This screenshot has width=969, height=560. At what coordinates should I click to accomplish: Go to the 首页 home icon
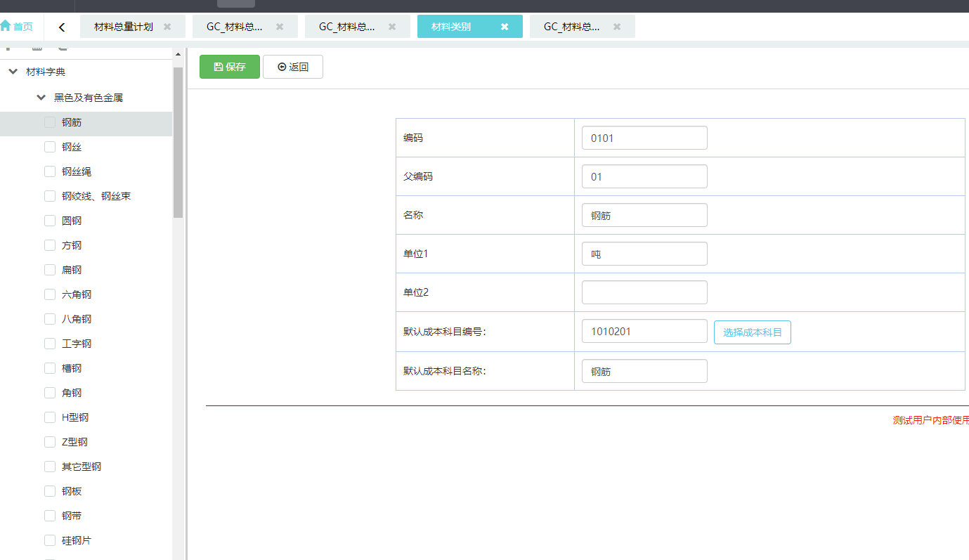6,27
